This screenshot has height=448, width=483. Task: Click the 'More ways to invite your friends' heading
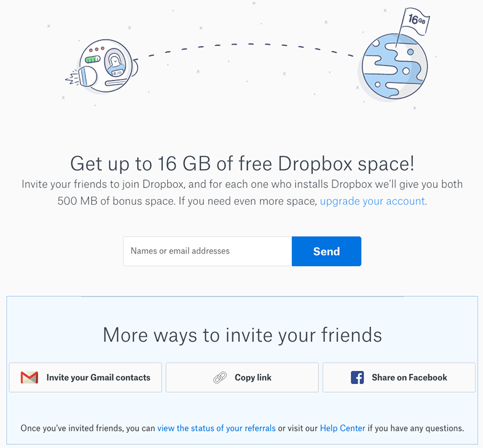coord(242,335)
